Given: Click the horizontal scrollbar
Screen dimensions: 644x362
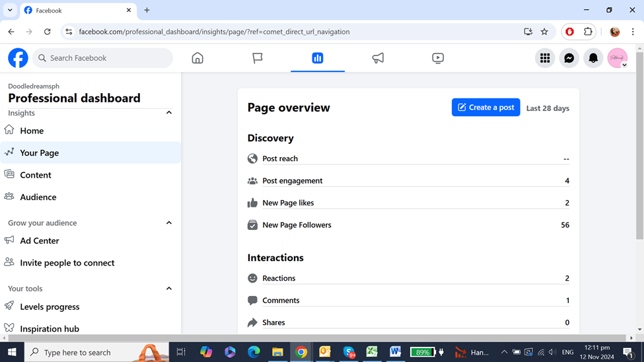Looking at the screenshot, I should click(316, 338).
